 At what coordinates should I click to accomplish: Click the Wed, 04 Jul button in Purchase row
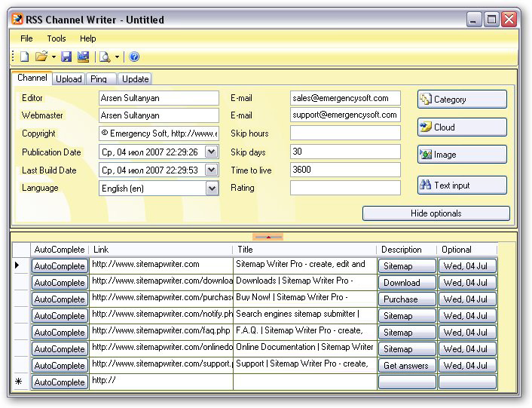tap(467, 299)
